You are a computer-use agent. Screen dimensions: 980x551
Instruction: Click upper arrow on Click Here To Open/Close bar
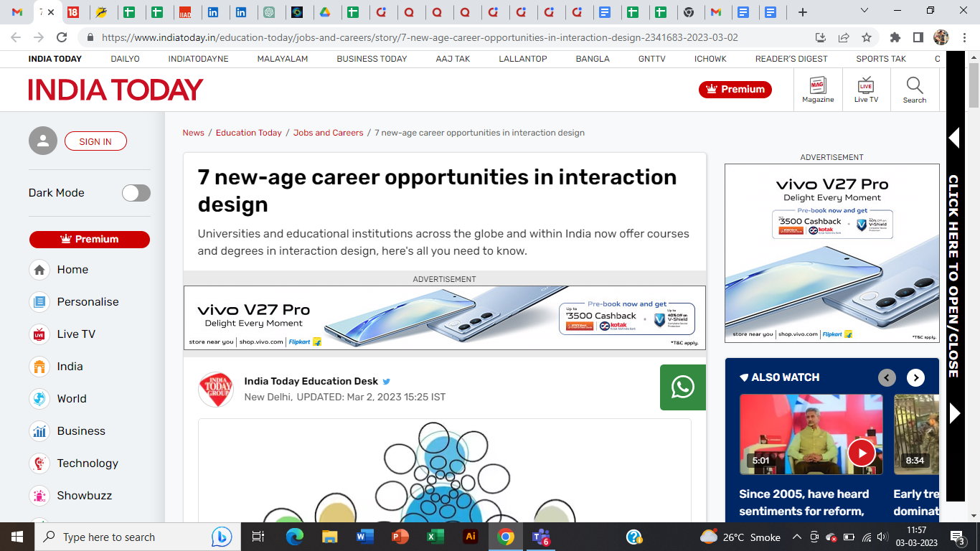pyautogui.click(x=954, y=138)
